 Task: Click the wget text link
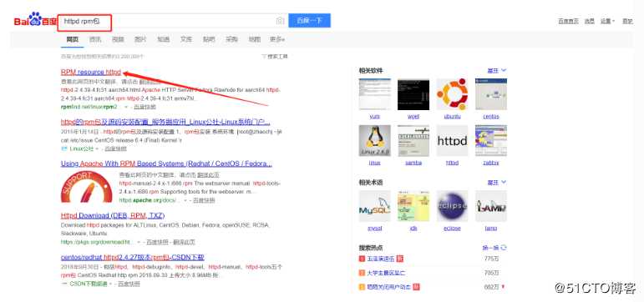tap(413, 117)
